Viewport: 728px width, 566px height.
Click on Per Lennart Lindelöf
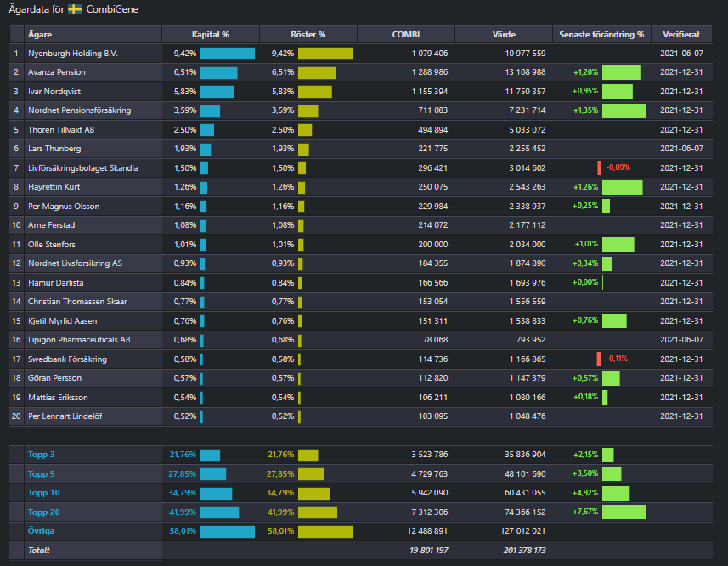65,416
